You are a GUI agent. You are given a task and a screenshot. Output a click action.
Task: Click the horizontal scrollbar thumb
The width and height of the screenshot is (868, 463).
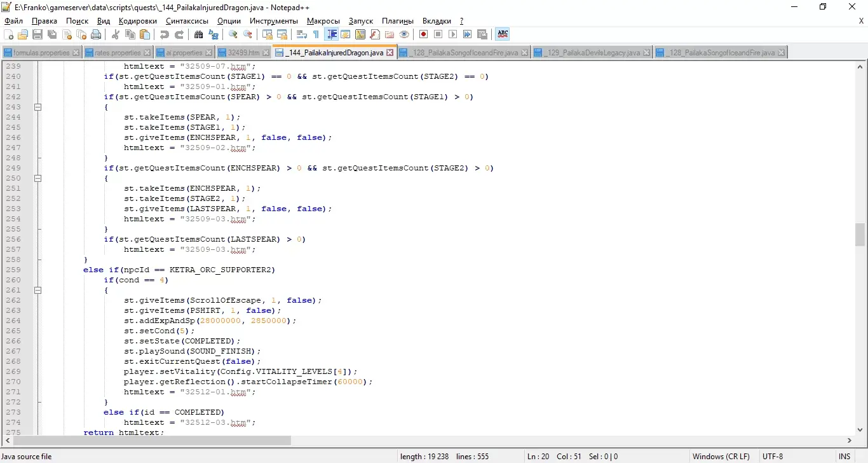coord(152,440)
